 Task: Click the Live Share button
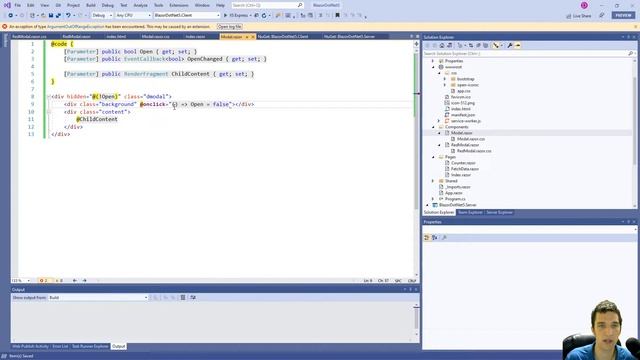pyautogui.click(x=579, y=16)
